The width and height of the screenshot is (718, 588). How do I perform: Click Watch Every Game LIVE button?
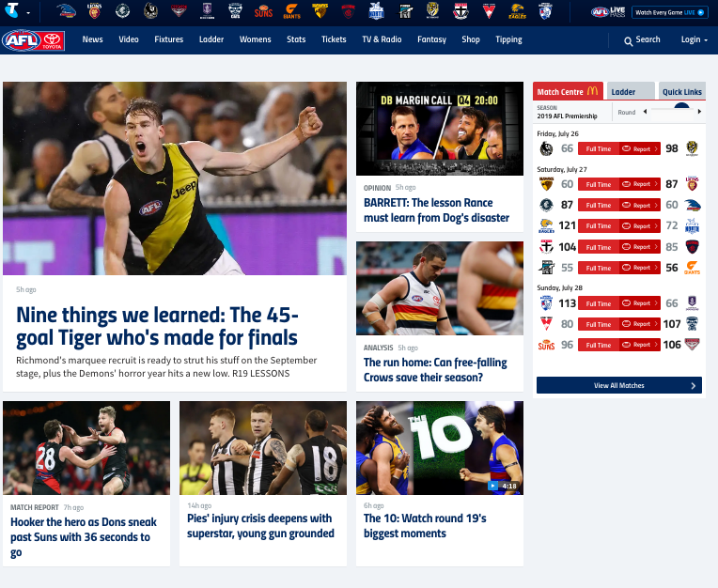point(669,12)
